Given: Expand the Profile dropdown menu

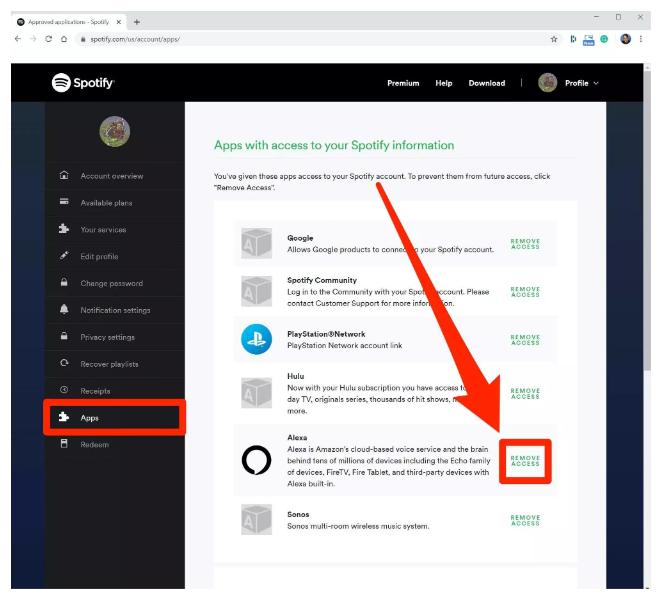Looking at the screenshot, I should coord(582,83).
